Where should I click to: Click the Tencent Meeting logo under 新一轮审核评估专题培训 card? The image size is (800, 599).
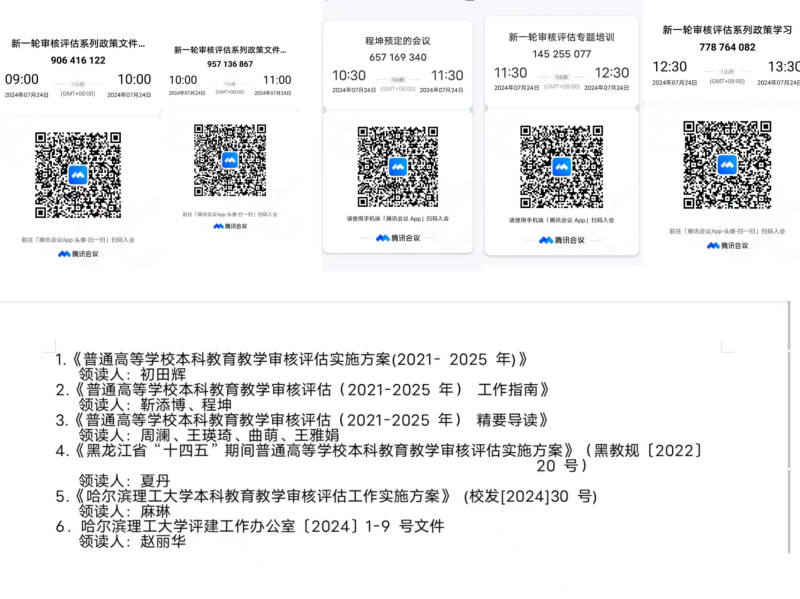click(x=561, y=240)
